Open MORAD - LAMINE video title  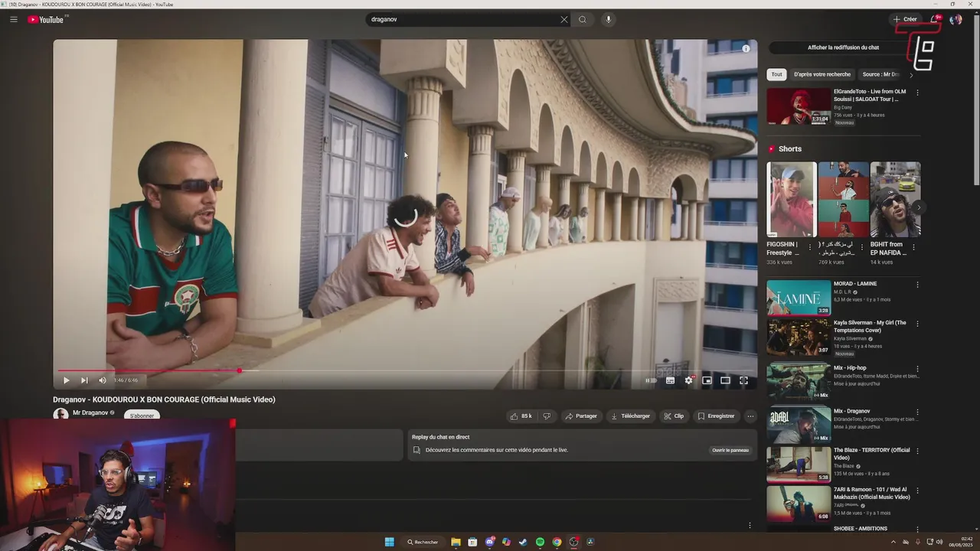click(855, 284)
